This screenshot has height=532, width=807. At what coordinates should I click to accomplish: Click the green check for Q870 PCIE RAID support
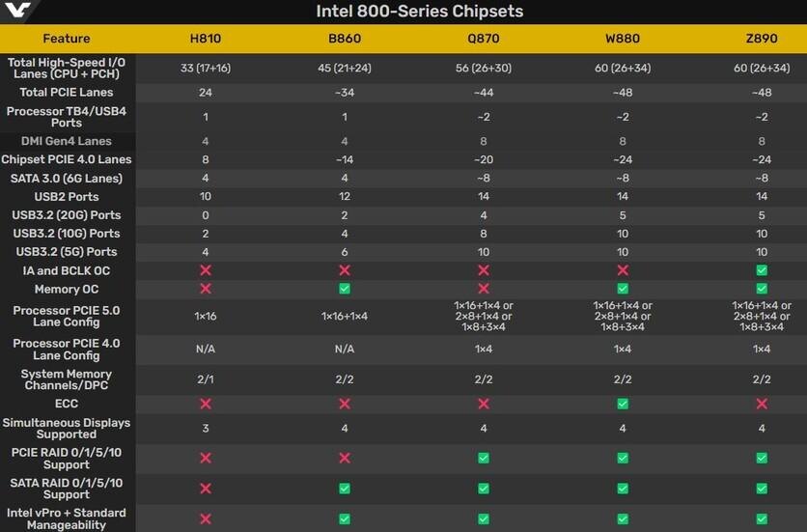(x=483, y=458)
